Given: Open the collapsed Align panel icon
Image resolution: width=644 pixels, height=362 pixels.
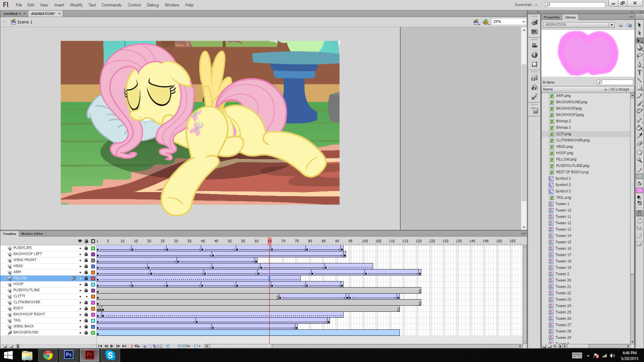Looking at the screenshot, I should point(534,46).
